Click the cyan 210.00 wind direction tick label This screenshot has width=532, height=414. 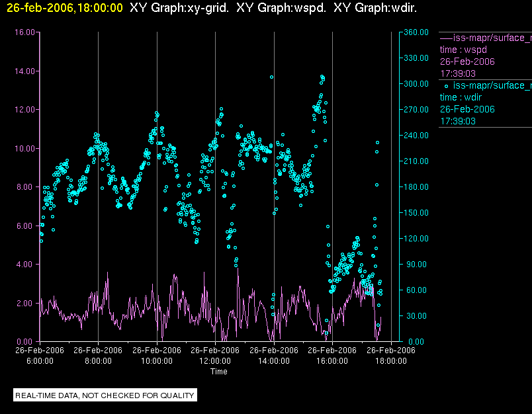pos(416,161)
